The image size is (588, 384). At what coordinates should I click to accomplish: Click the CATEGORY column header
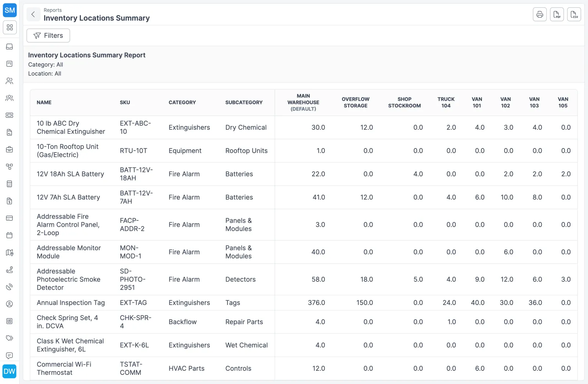pyautogui.click(x=182, y=103)
